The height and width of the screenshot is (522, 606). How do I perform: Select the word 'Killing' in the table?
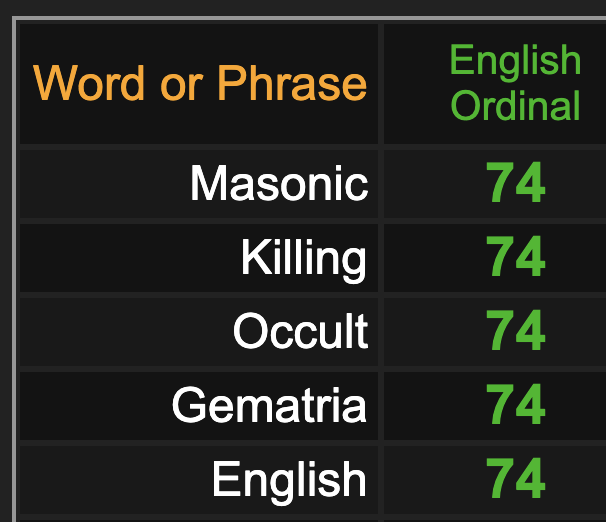pos(303,258)
